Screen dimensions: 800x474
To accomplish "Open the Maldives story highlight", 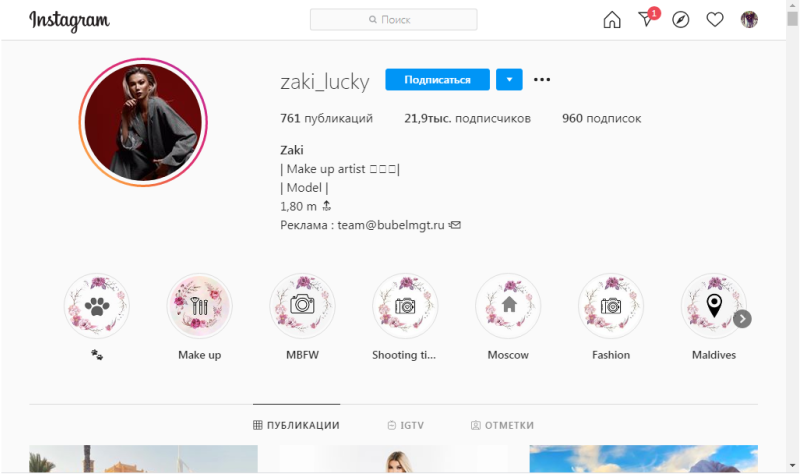I will click(714, 306).
